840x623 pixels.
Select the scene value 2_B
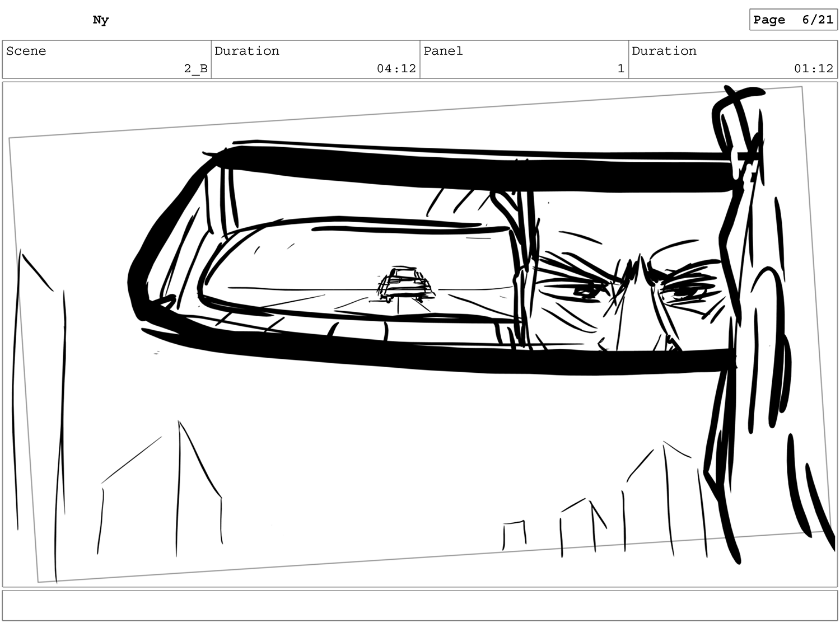tap(195, 68)
